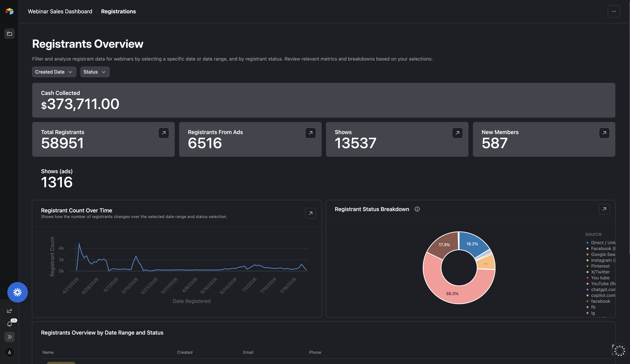
Task: Toggle Pinterest legend entry
Action: pos(598,266)
